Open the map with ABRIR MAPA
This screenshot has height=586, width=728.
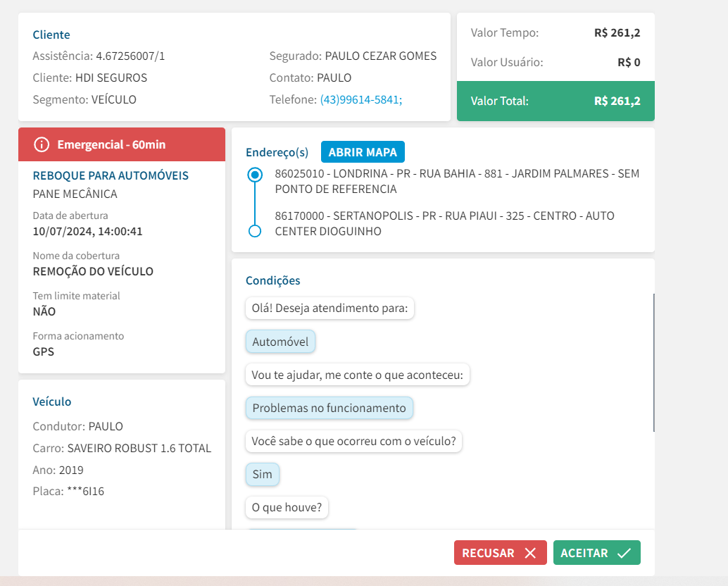(363, 152)
